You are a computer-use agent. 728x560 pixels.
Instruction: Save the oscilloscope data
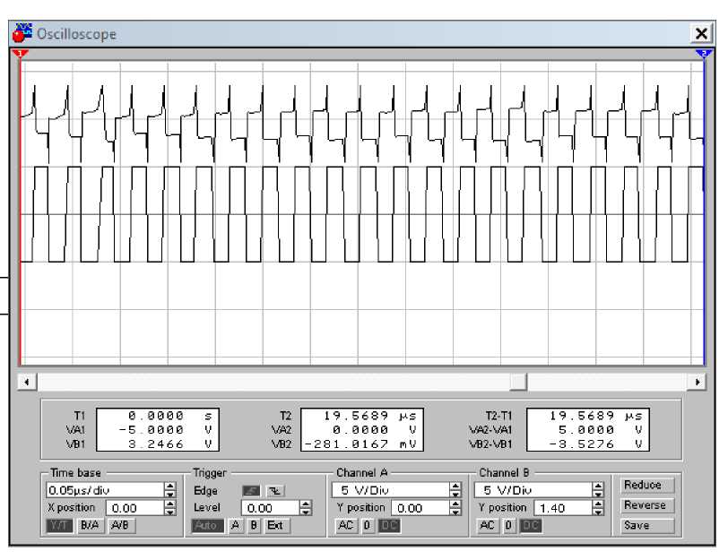645,526
